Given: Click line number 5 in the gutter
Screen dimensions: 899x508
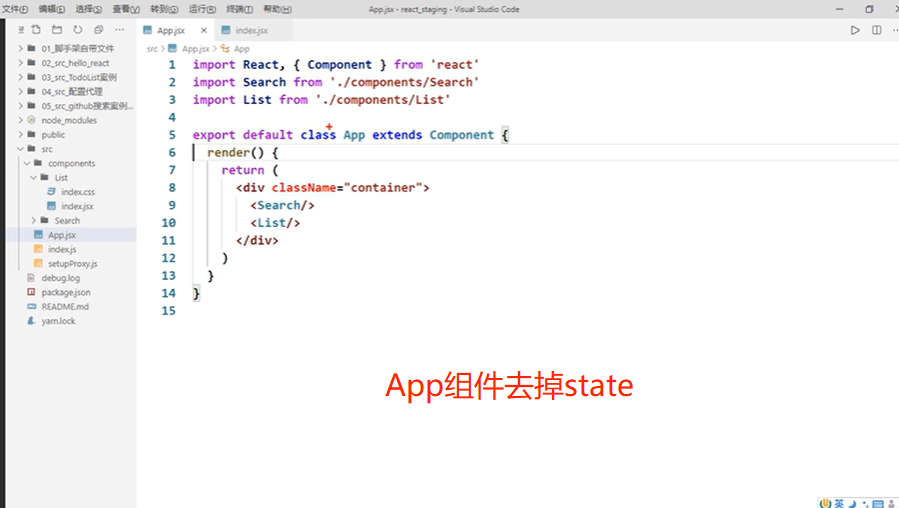Looking at the screenshot, I should pyautogui.click(x=172, y=135).
